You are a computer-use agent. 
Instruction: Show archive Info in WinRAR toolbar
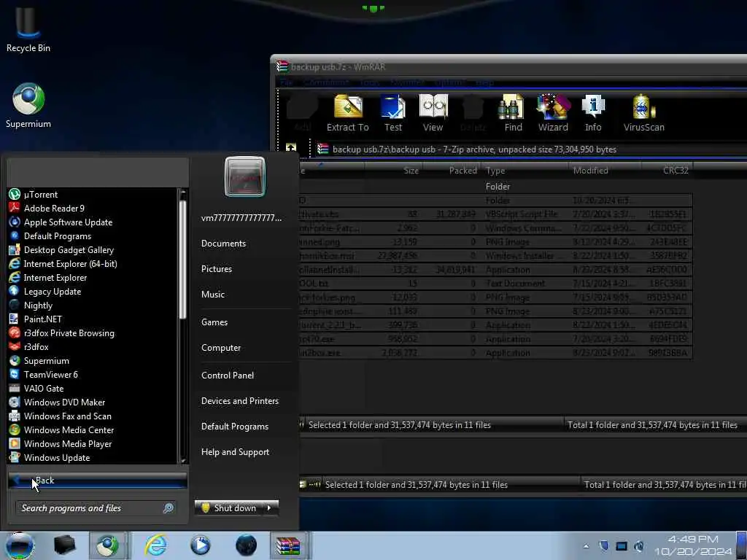[x=593, y=113]
